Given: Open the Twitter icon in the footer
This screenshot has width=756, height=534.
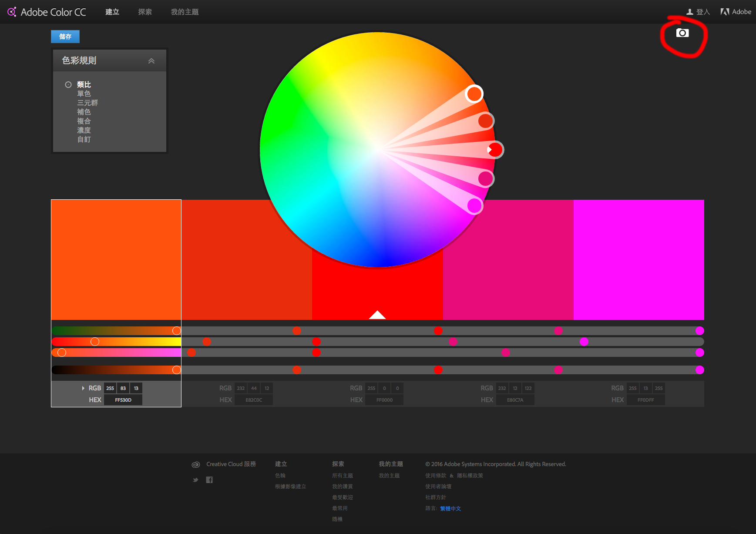Looking at the screenshot, I should coord(195,479).
